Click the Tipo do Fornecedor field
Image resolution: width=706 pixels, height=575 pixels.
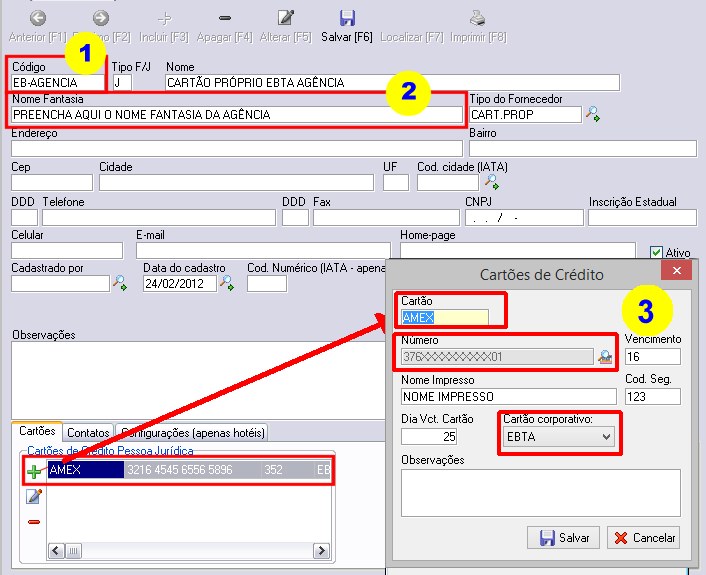point(525,114)
